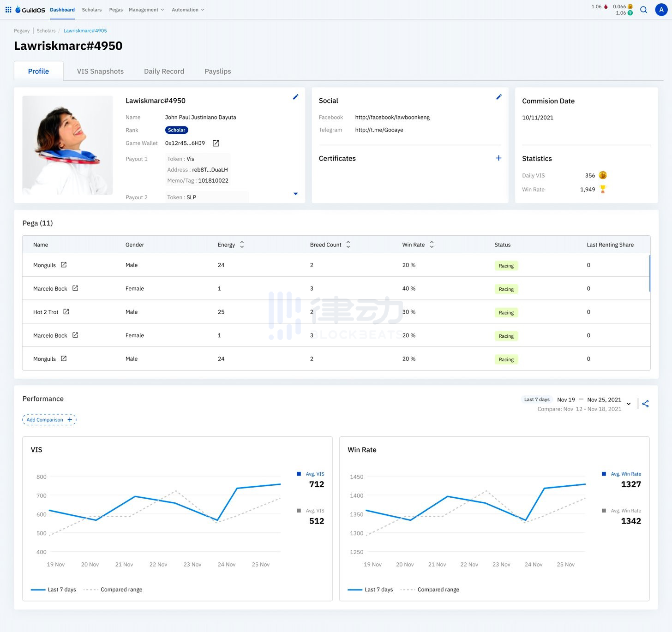This screenshot has height=632, width=672.
Task: Click the scholar profile photo
Action: click(x=67, y=145)
